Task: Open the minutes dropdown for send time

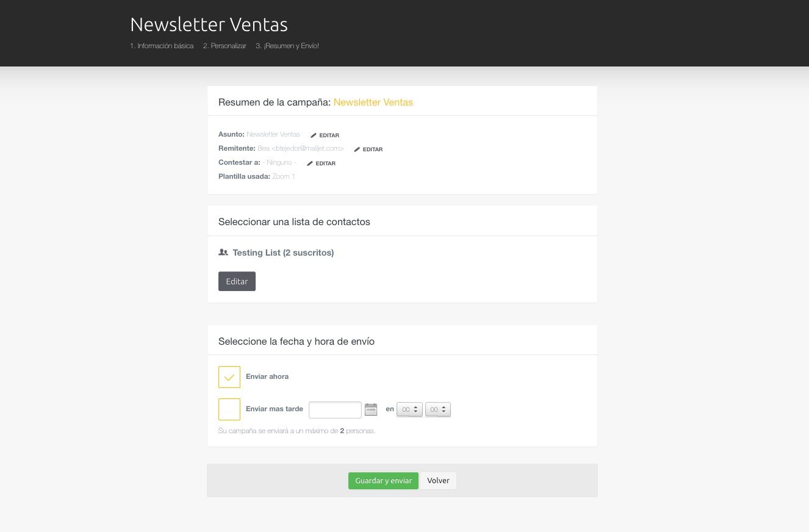Action: [438, 410]
